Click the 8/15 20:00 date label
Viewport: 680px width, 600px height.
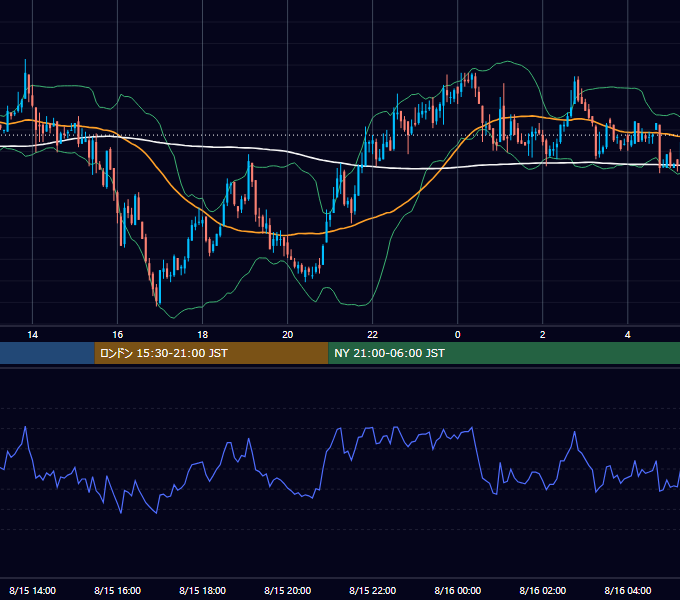tap(288, 590)
